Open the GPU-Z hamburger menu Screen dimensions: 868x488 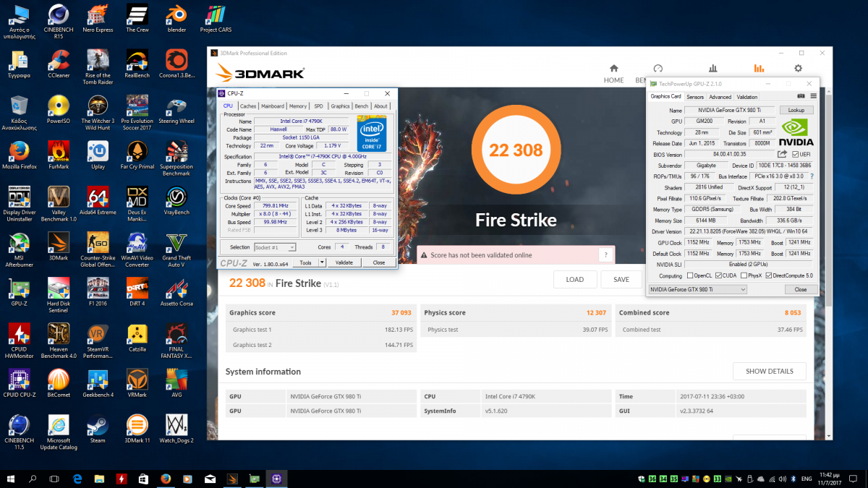coord(813,96)
